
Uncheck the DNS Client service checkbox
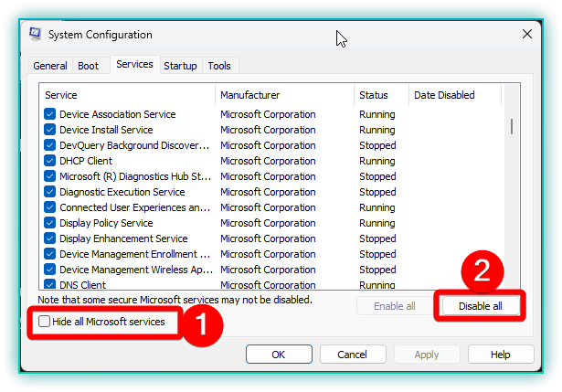(x=49, y=285)
